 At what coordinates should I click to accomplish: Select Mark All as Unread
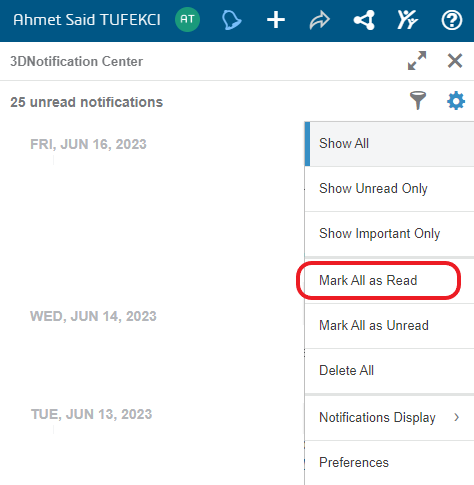(x=389, y=326)
